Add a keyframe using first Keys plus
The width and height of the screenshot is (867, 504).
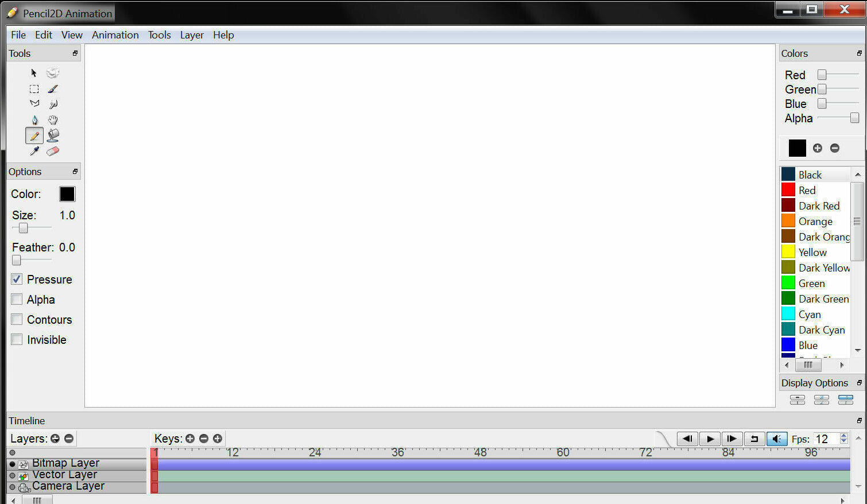pos(190,439)
